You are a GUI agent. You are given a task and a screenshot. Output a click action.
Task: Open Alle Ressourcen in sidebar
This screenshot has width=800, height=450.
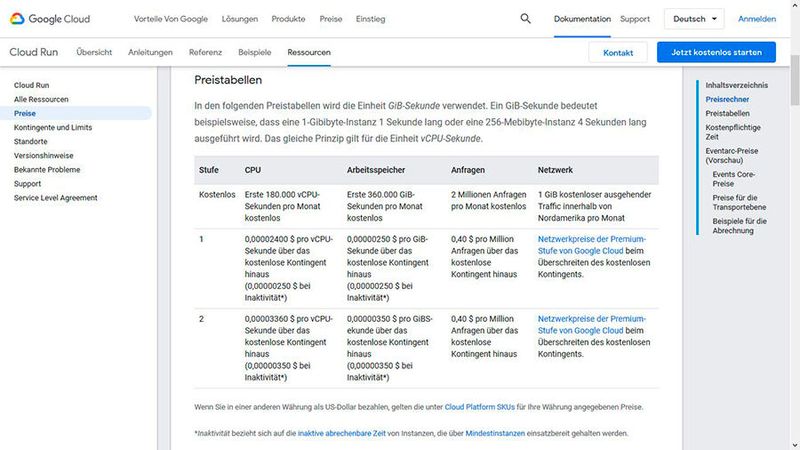(x=41, y=99)
